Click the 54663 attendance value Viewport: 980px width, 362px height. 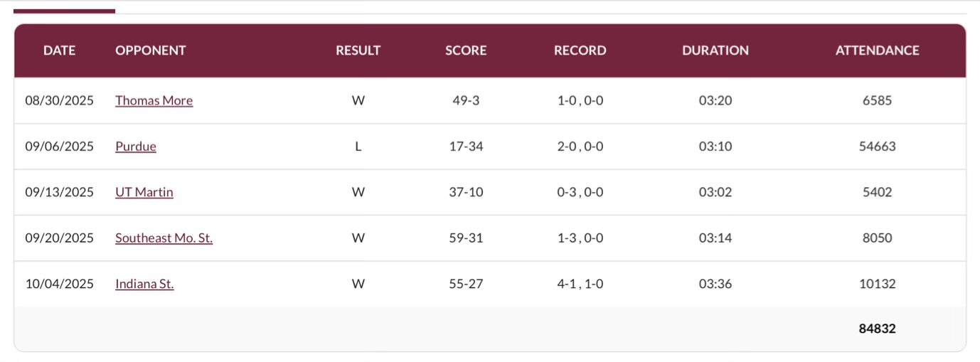(877, 147)
